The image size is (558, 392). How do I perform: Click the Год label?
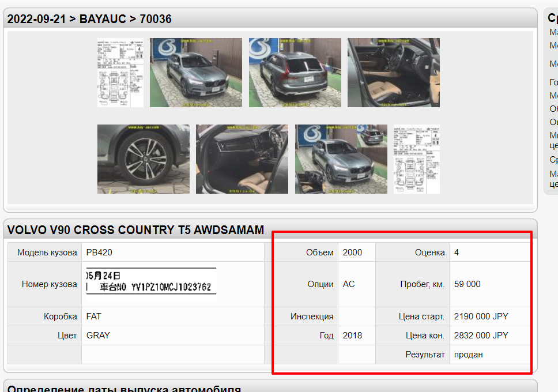point(326,336)
